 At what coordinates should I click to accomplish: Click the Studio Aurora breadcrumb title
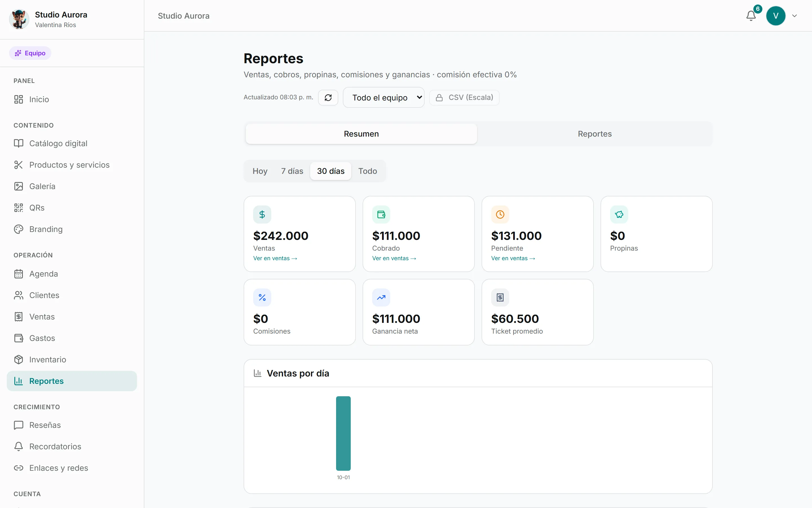184,16
